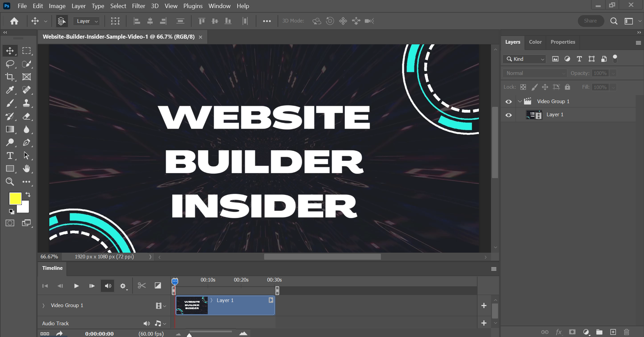Image resolution: width=644 pixels, height=337 pixels.
Task: Click the yellow foreground color swatch
Action: 15,198
